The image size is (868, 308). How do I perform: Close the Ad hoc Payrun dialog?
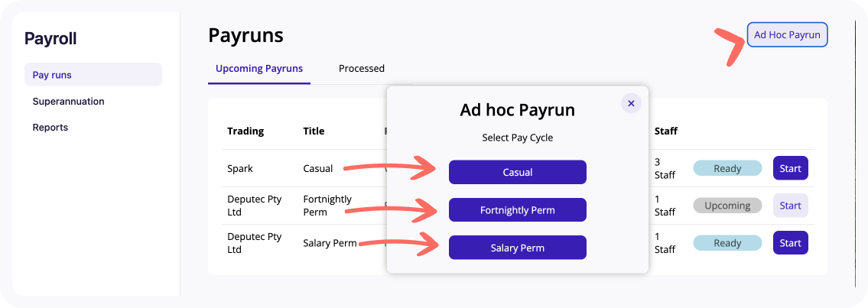point(630,103)
